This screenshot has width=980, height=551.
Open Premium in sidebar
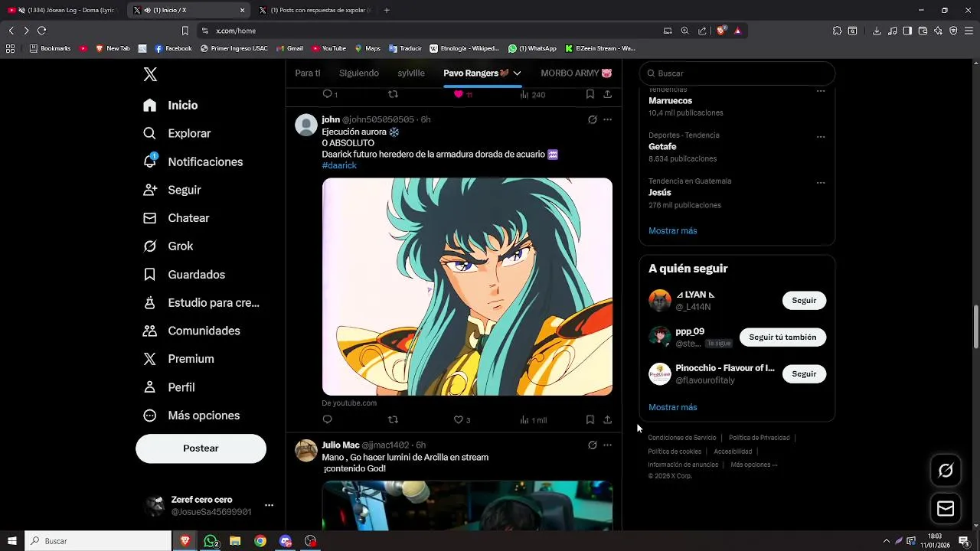point(178,359)
